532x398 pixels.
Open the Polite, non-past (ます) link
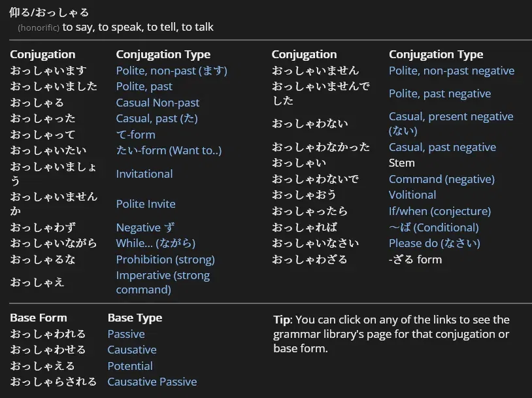pyautogui.click(x=171, y=71)
